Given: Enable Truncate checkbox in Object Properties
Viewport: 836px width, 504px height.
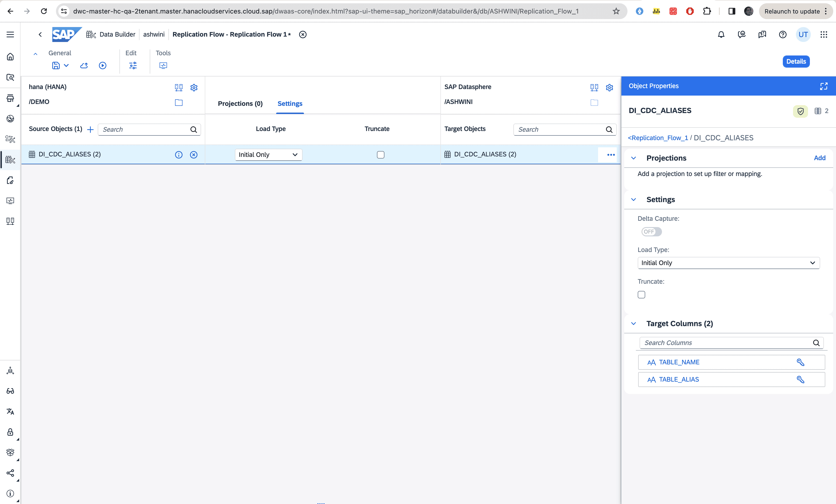Looking at the screenshot, I should (x=641, y=294).
